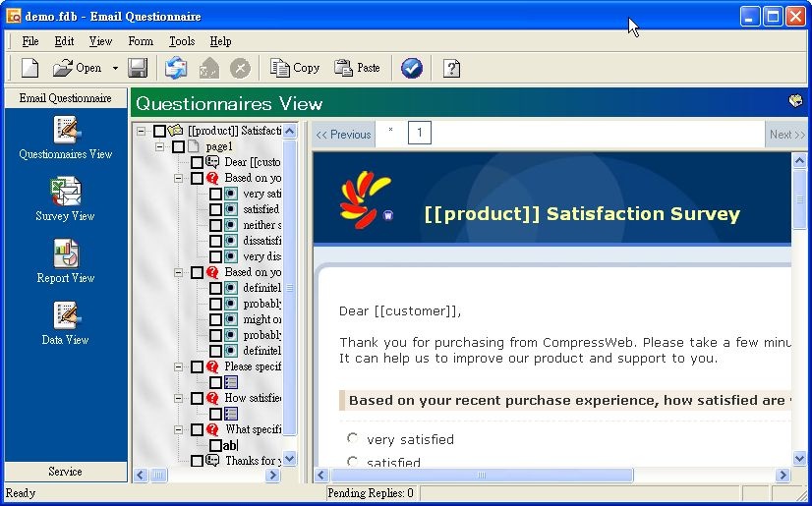Click the preview vertical scroll down arrow
The image size is (812, 506).
[799, 458]
